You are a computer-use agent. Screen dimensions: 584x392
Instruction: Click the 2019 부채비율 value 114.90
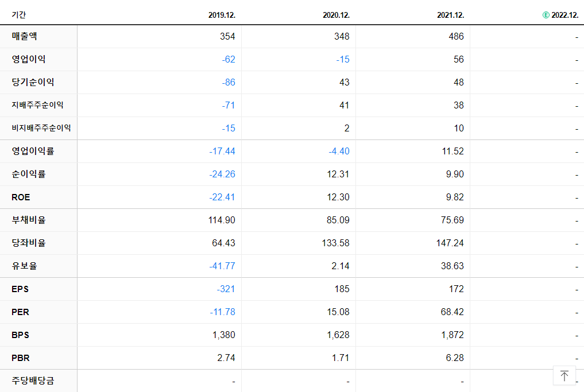tap(222, 220)
